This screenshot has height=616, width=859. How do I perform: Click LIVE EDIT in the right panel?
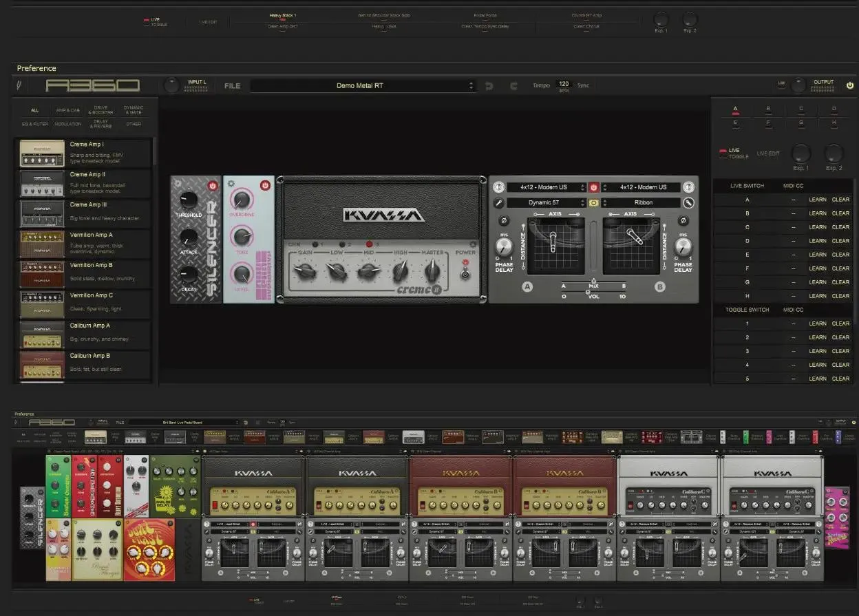click(x=768, y=153)
